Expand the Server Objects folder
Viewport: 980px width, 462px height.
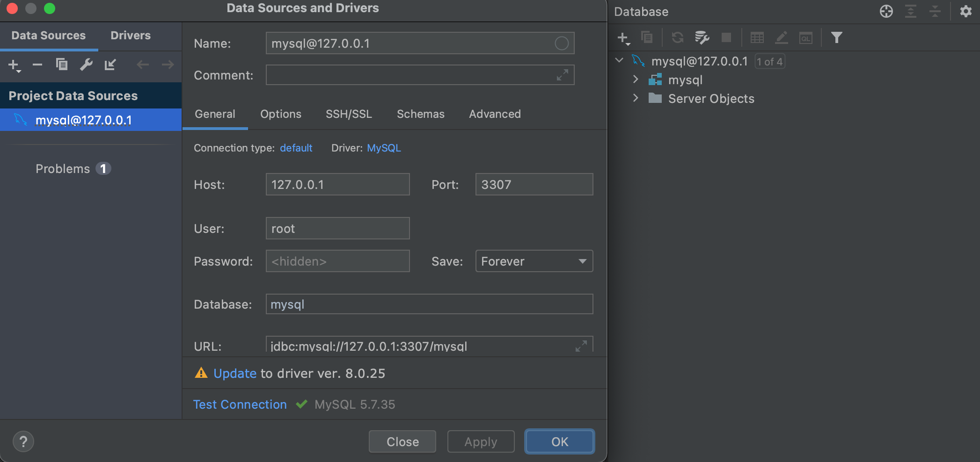coord(636,98)
